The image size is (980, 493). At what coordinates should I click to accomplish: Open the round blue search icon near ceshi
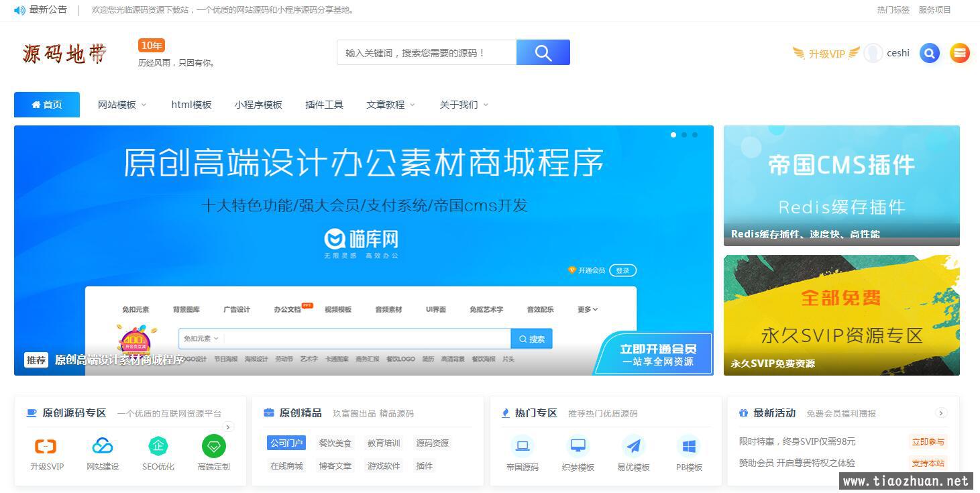[929, 53]
